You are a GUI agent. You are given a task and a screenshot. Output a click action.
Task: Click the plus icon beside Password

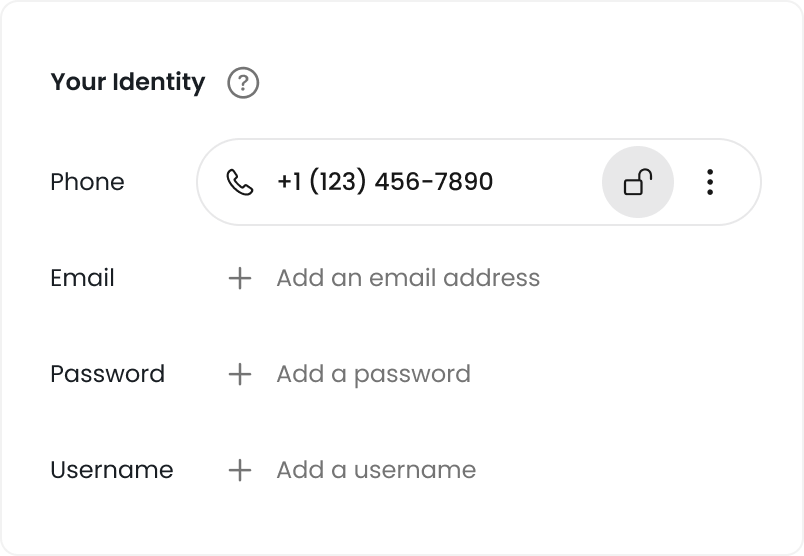(x=240, y=374)
